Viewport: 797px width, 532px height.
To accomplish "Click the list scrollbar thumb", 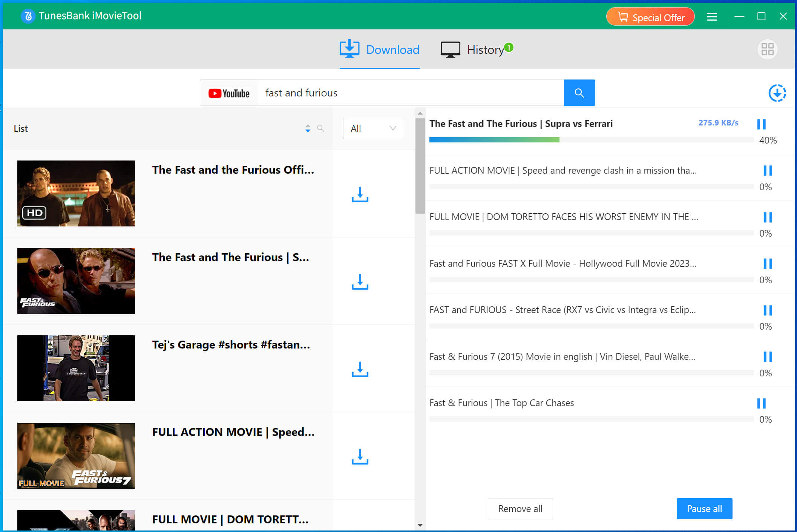I will tap(420, 166).
